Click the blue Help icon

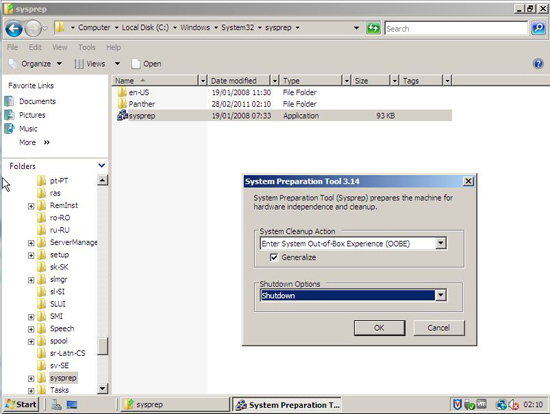tap(538, 64)
